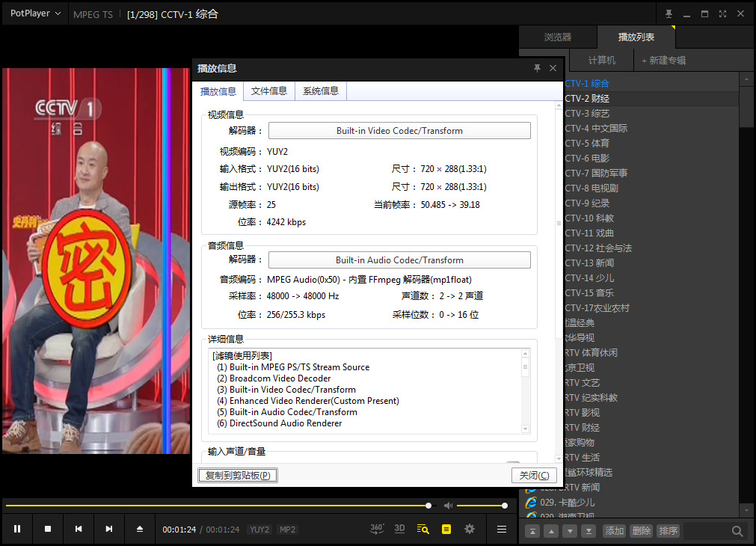Viewport: 756px width, 546px height.
Task: Click the YUY2 video codec indicator
Action: [259, 530]
